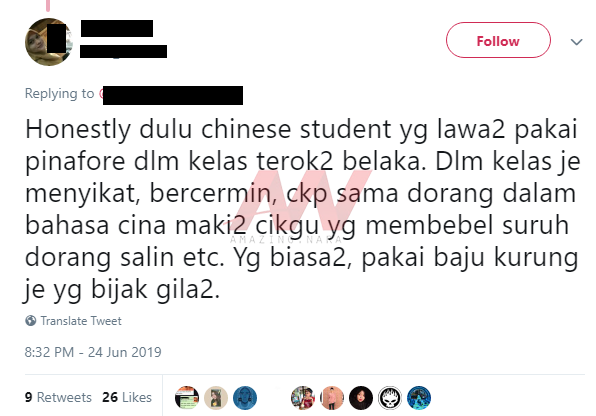This screenshot has height=416, width=596.
Task: Open the pink shirt standing person avatar
Action: [x=332, y=398]
